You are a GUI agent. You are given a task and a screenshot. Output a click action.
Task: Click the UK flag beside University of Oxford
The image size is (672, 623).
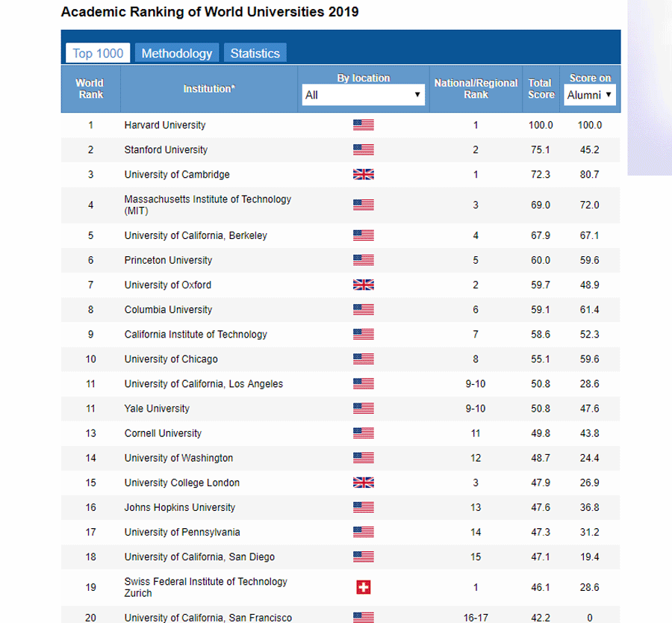pyautogui.click(x=363, y=285)
